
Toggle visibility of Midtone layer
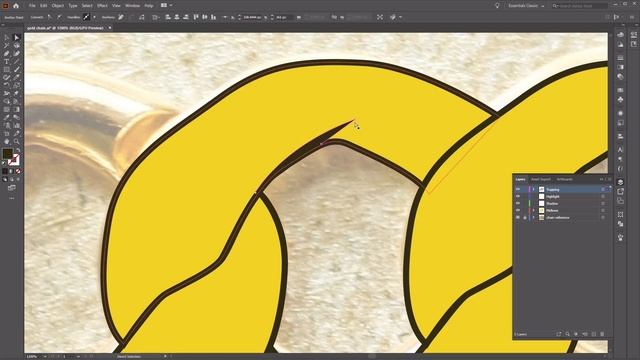pyautogui.click(x=518, y=210)
